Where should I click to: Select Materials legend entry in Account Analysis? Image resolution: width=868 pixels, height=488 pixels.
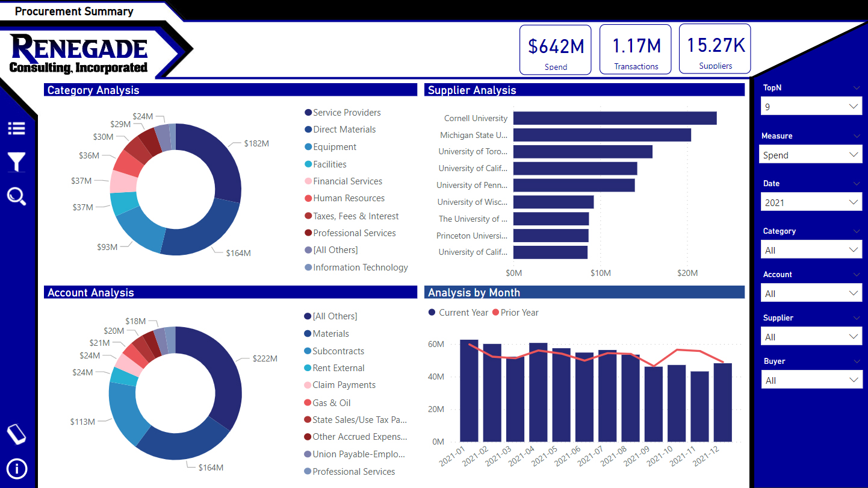326,334
